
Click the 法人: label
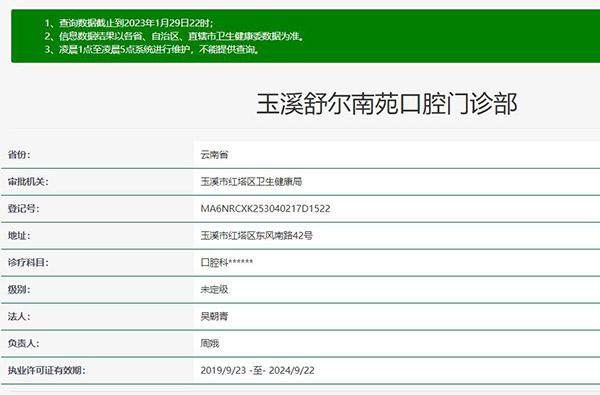coord(19,317)
